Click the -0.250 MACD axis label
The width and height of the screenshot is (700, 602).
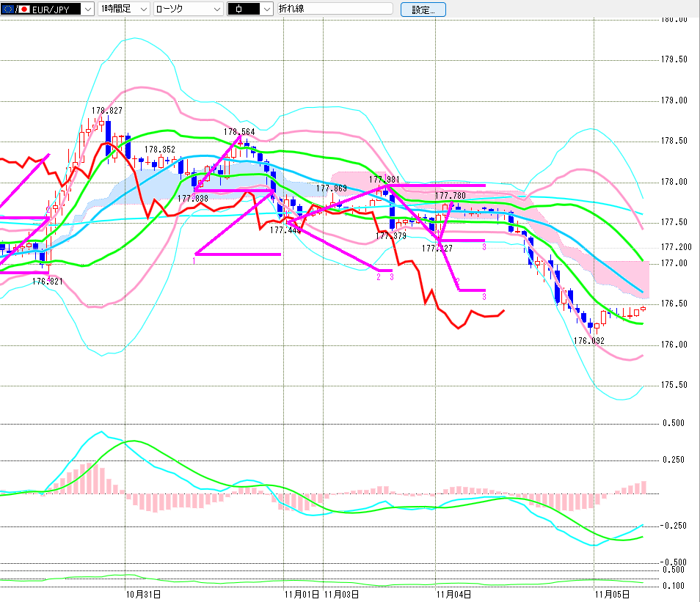coord(674,526)
